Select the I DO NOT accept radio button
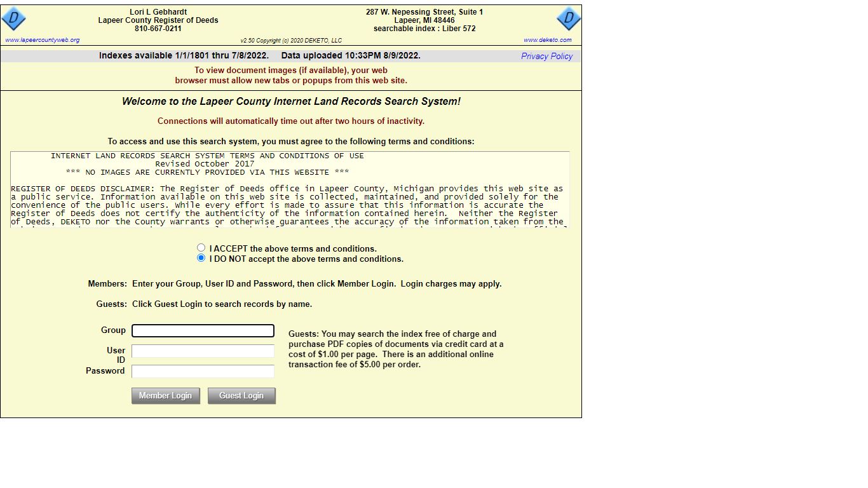Image resolution: width=868 pixels, height=488 pixels. (201, 258)
